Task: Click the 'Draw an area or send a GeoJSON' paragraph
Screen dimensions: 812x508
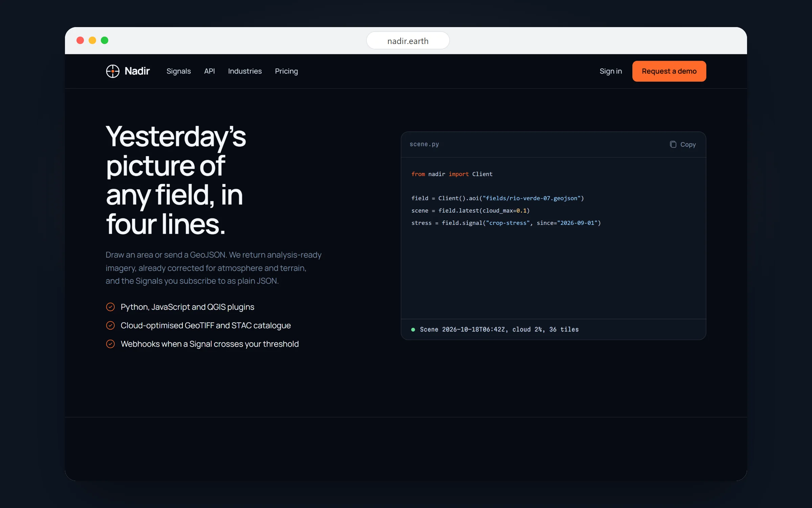Action: coord(213,268)
